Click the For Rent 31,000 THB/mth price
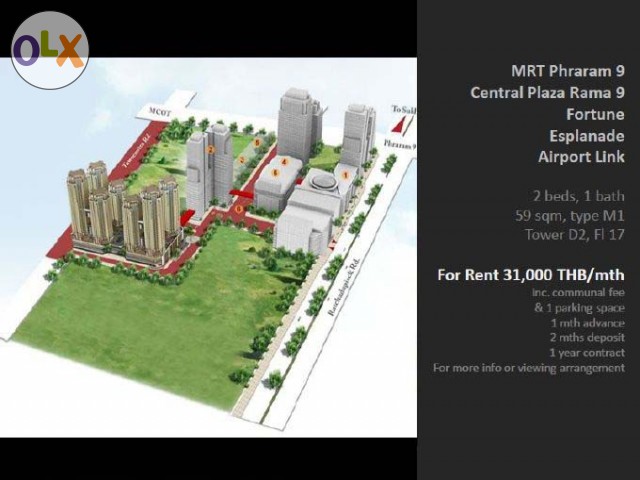 pos(531,275)
